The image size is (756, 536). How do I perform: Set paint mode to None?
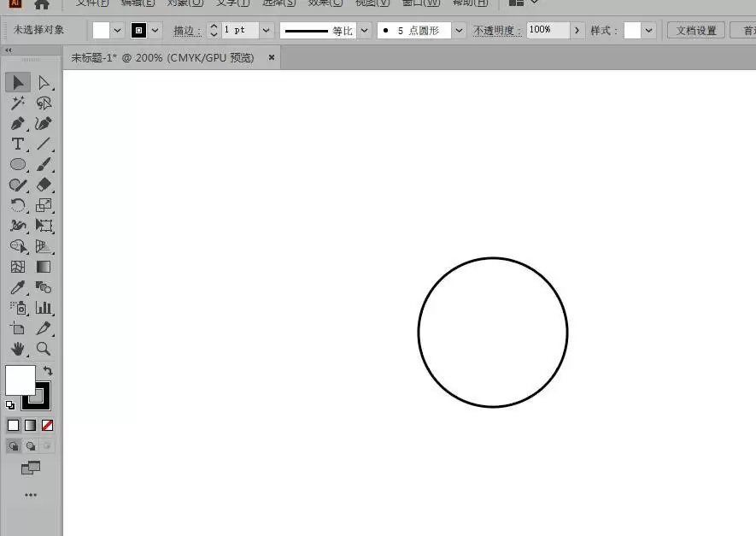coord(47,425)
